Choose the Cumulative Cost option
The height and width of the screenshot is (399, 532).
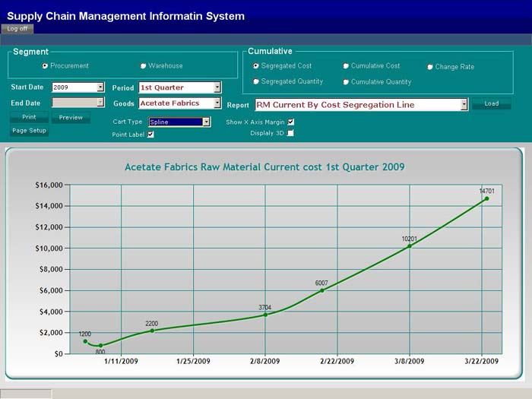click(345, 66)
